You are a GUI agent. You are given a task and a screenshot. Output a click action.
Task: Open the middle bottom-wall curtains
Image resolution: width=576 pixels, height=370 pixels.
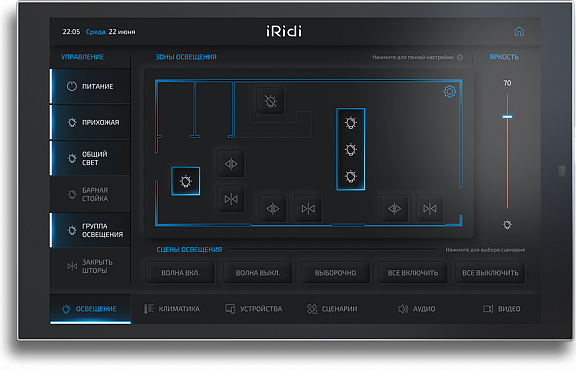point(273,209)
